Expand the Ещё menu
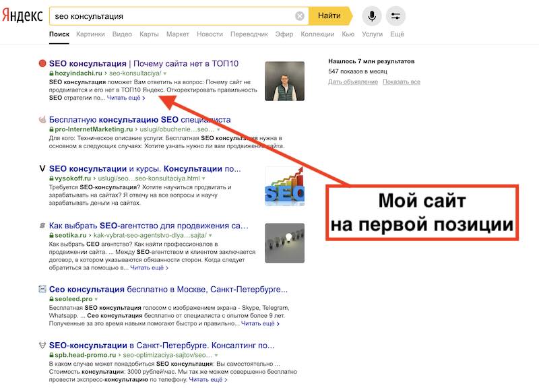The image size is (539, 392). [x=397, y=34]
